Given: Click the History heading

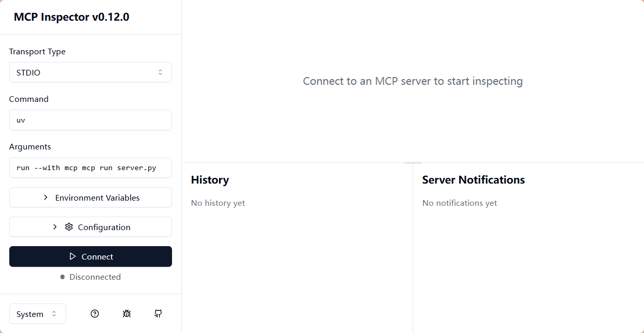Looking at the screenshot, I should [x=210, y=179].
